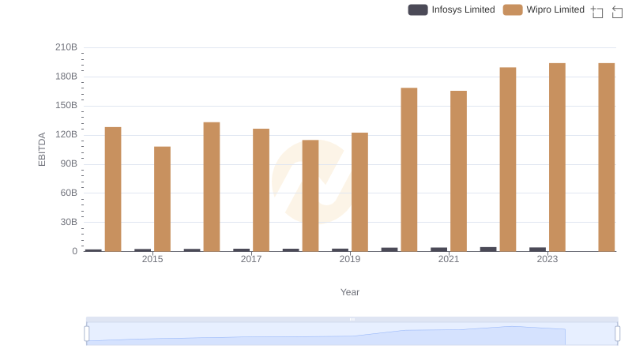632x364 pixels.
Task: Click the data zoom top drag bar
Action: click(352, 319)
